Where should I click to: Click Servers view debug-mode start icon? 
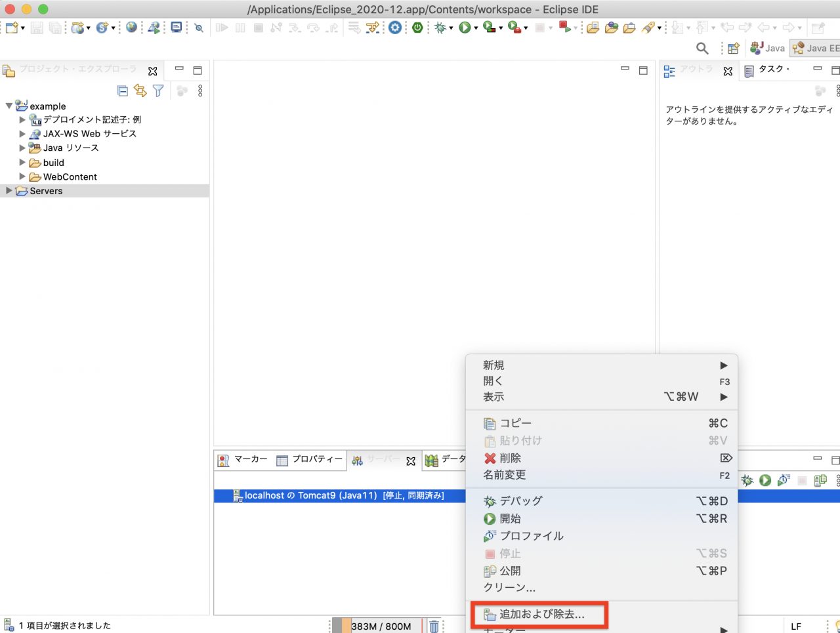tap(747, 480)
